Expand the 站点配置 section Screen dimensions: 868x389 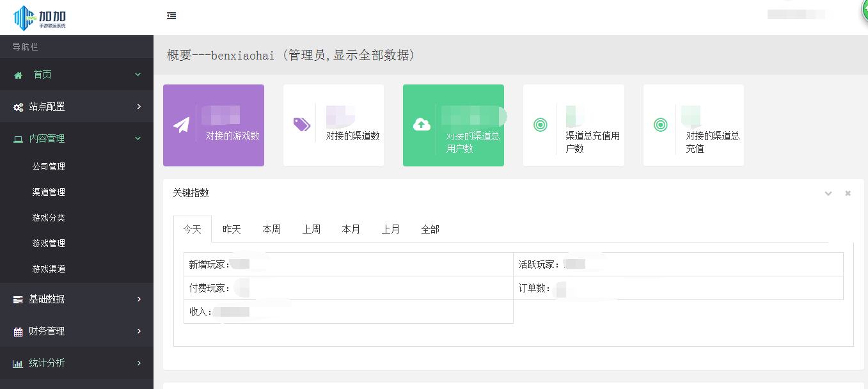pyautogui.click(x=138, y=107)
